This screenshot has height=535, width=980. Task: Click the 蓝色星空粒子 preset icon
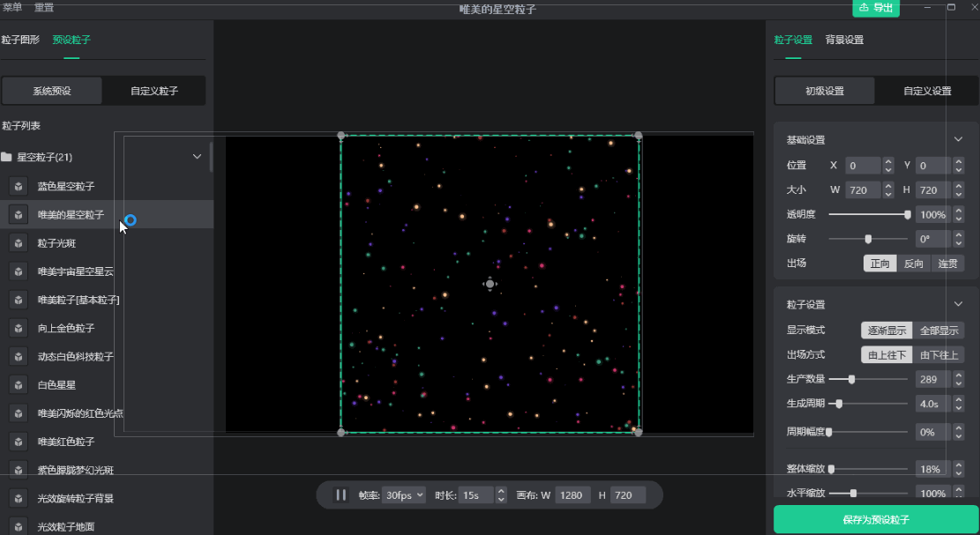(18, 186)
